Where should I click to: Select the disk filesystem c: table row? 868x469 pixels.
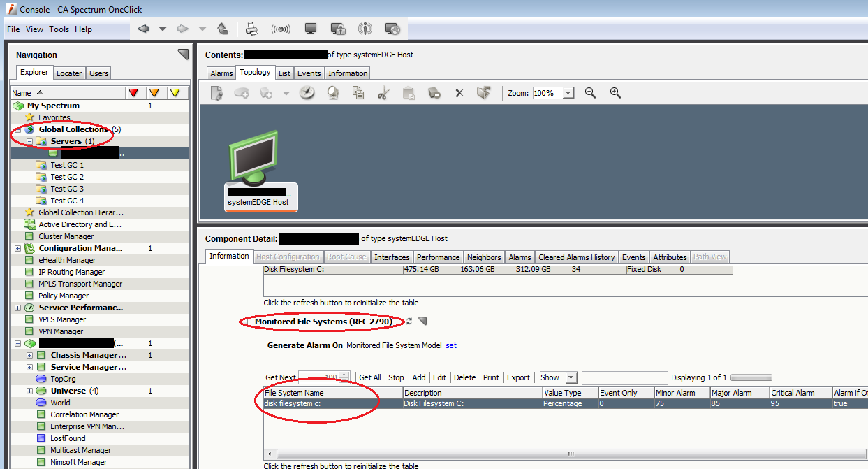[566, 403]
